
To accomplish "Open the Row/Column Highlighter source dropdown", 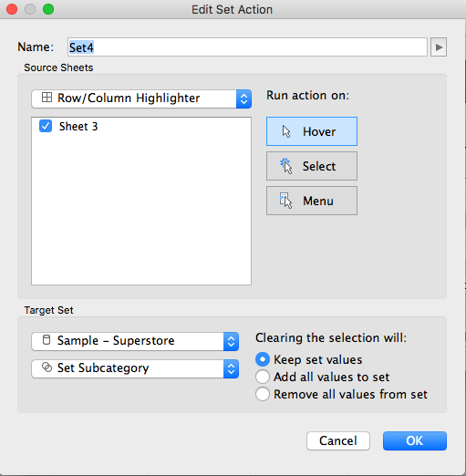I will (141, 98).
